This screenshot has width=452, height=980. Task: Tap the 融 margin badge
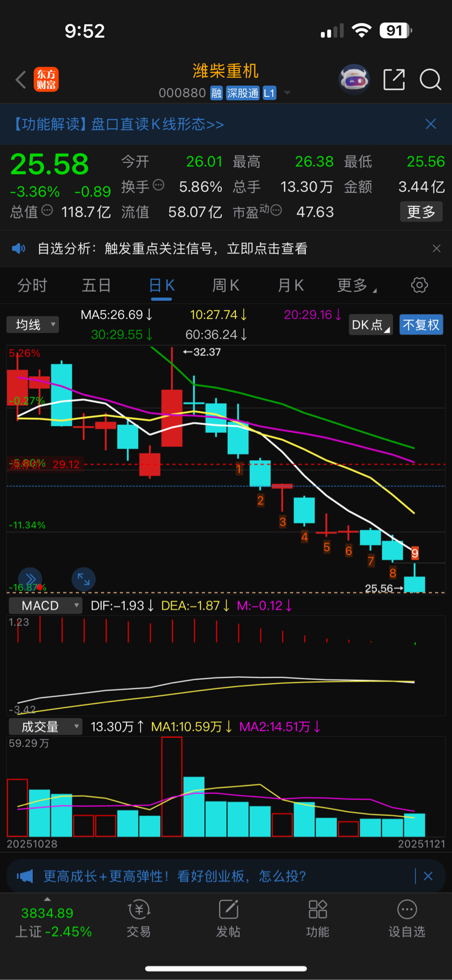coord(217,93)
